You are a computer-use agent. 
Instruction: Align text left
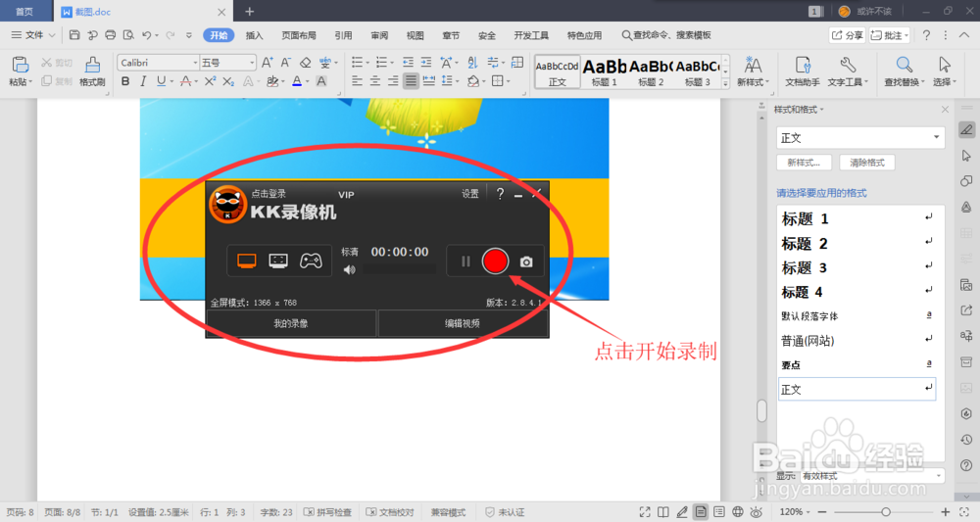[357, 81]
